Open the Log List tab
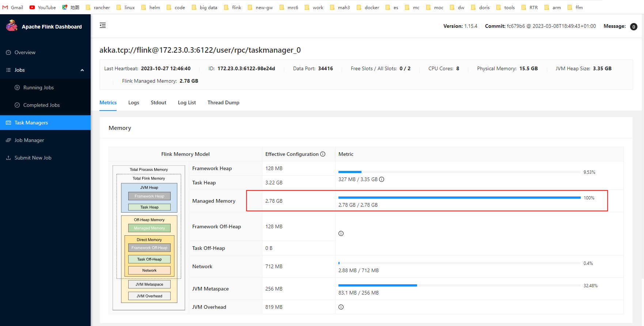The width and height of the screenshot is (644, 326). click(x=187, y=102)
